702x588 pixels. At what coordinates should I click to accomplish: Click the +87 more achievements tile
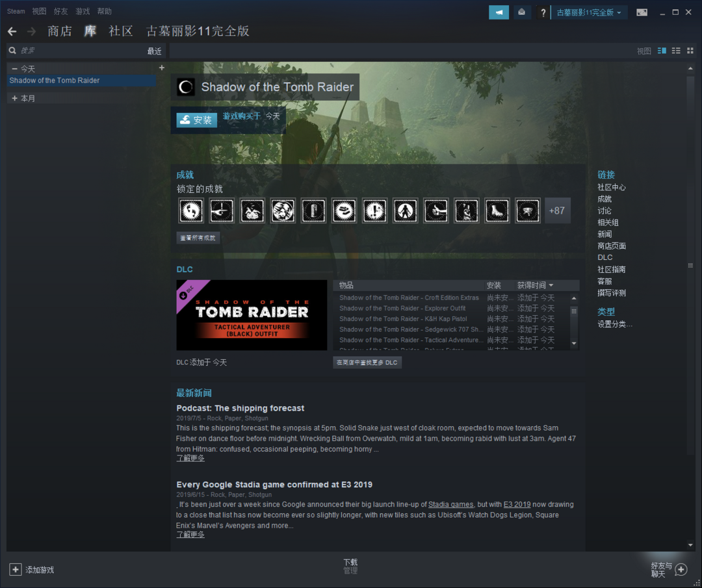click(557, 211)
